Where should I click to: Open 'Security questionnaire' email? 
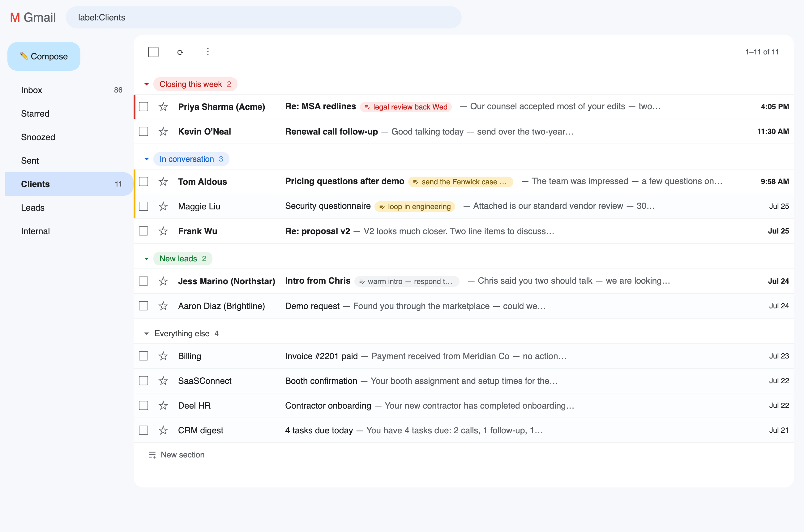point(464,206)
